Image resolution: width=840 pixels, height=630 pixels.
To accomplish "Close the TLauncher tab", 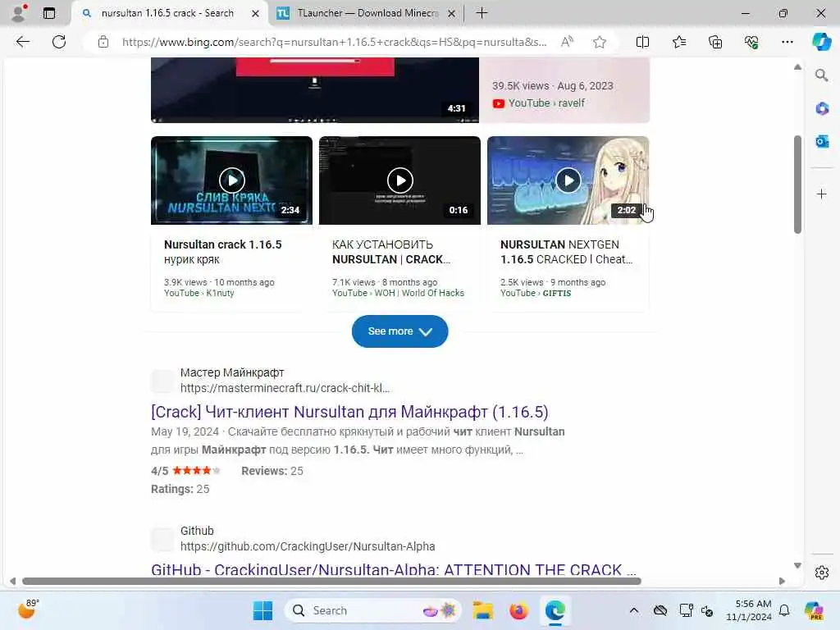I will coord(452,13).
